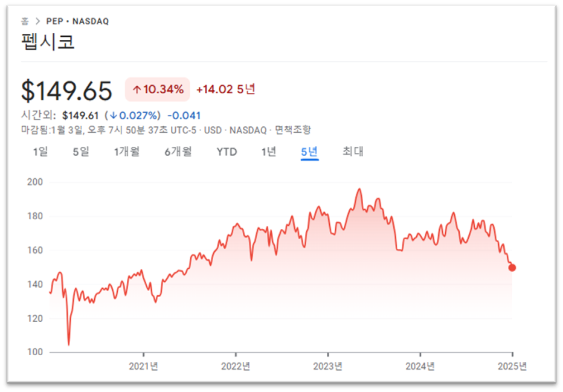
Task: Click the up arrow icon in gain badge
Action: pyautogui.click(x=137, y=89)
